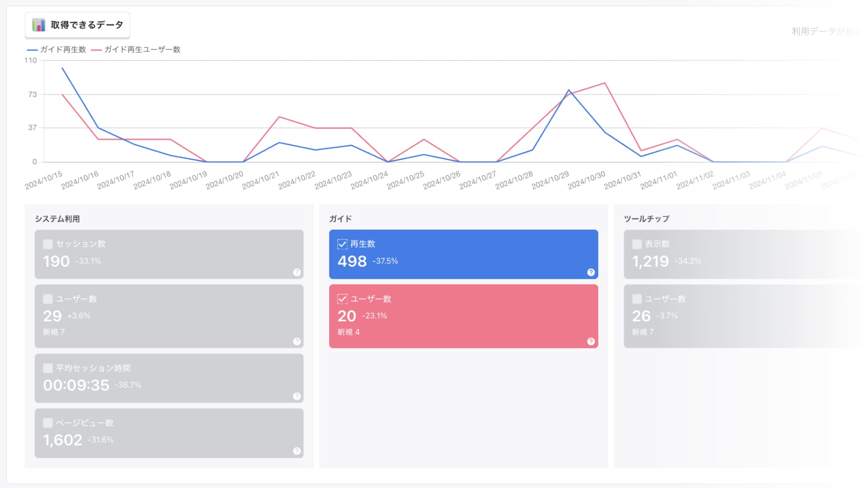Enable the ページビュー数 checkbox
This screenshot has width=868, height=488.
tap(47, 422)
